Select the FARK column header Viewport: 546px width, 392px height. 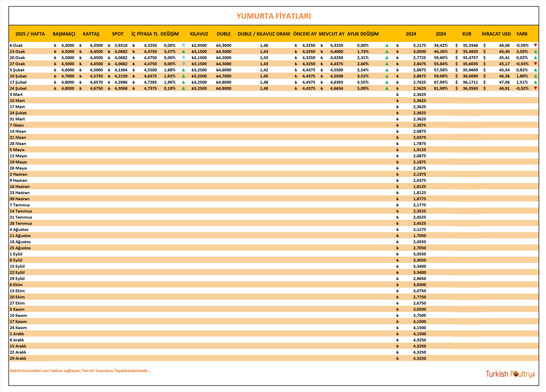pyautogui.click(x=522, y=34)
